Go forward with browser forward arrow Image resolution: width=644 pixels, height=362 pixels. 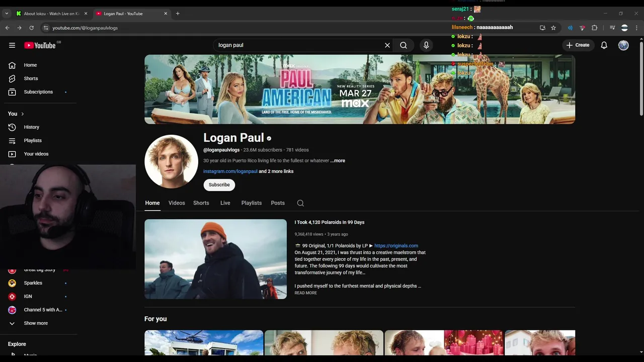(x=19, y=28)
